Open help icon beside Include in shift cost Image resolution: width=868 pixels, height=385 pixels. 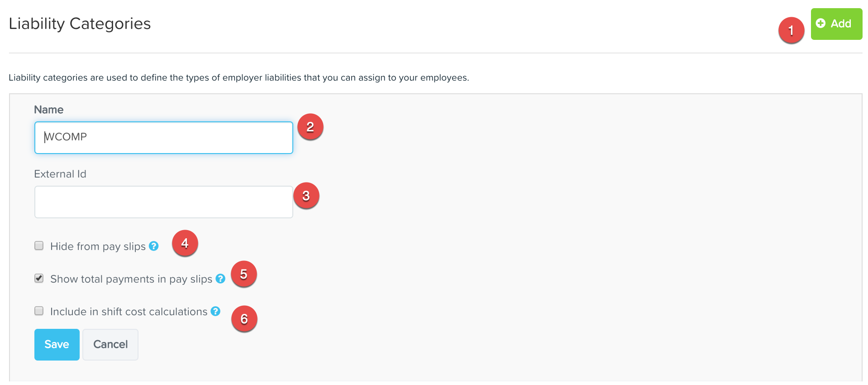click(x=215, y=311)
